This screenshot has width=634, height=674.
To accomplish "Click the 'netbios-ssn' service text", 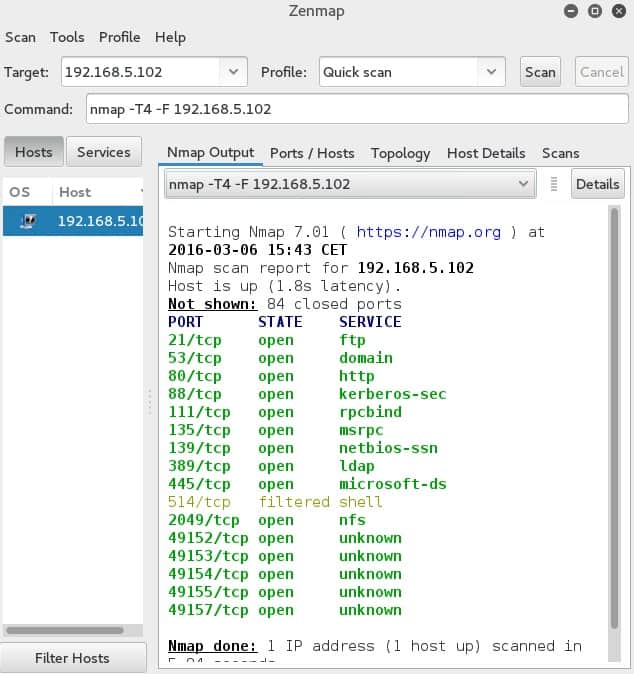I will [x=388, y=448].
